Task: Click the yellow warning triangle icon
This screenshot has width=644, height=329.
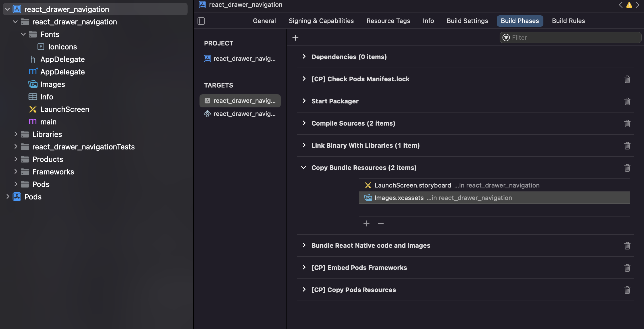Action: pyautogui.click(x=629, y=5)
